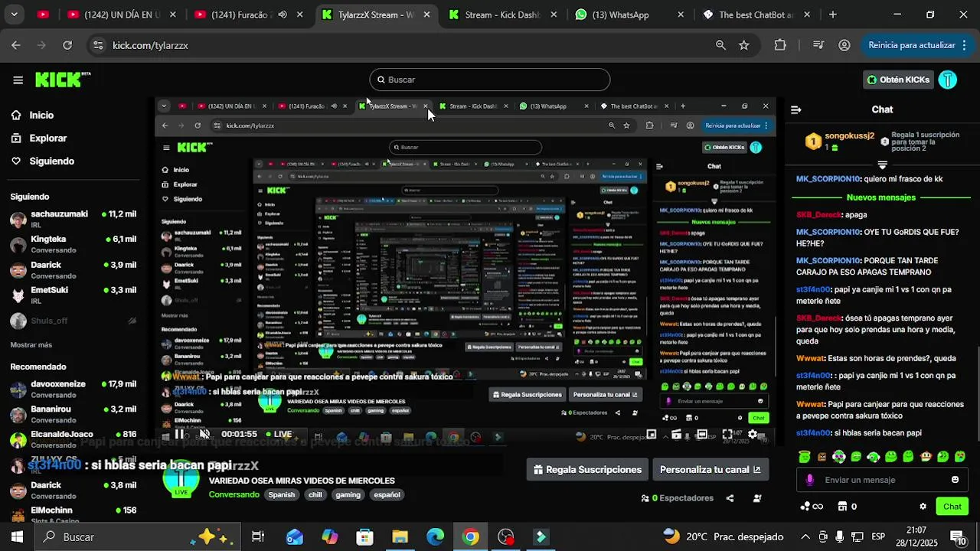Click the purple microphone chat icon

pos(810,480)
